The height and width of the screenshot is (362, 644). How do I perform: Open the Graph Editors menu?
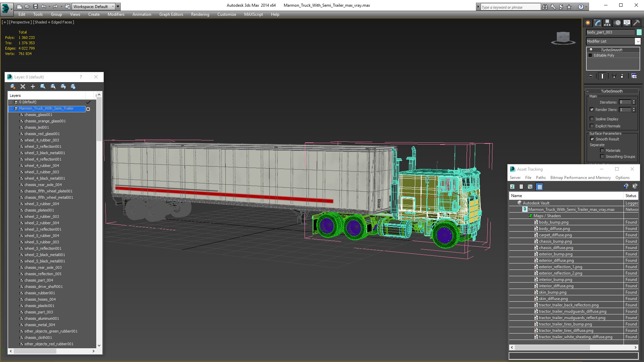pos(171,14)
